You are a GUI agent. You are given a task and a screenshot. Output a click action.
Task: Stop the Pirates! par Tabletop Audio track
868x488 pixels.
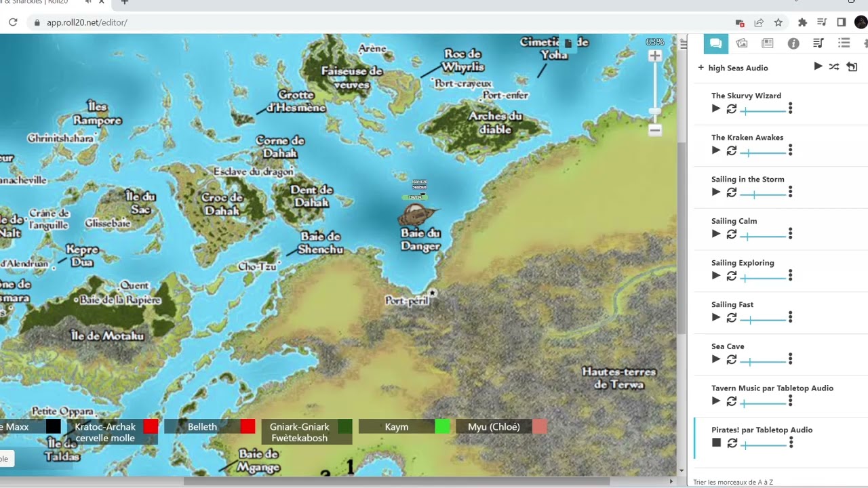pyautogui.click(x=716, y=443)
